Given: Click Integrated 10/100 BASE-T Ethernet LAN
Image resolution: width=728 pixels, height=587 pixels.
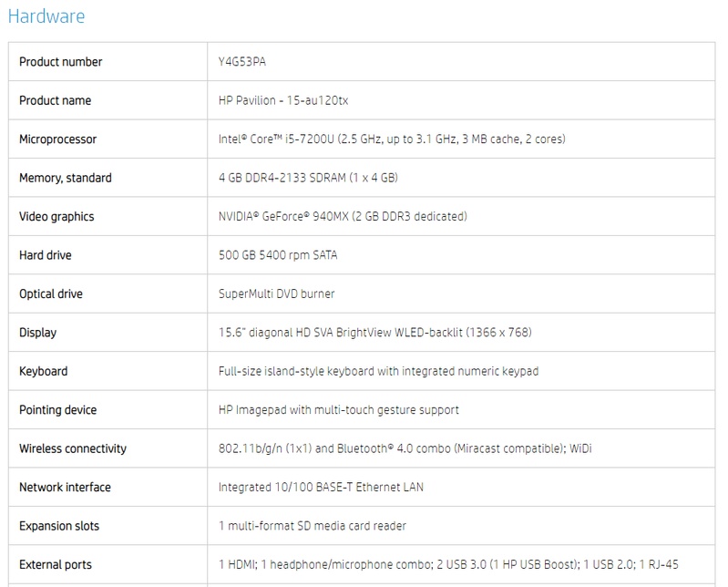Looking at the screenshot, I should [321, 487].
